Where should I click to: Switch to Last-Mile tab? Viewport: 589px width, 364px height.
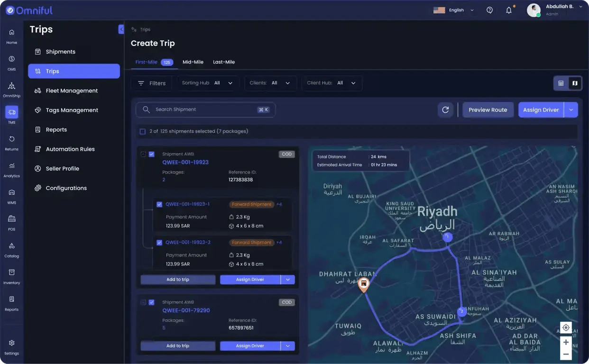(x=224, y=62)
